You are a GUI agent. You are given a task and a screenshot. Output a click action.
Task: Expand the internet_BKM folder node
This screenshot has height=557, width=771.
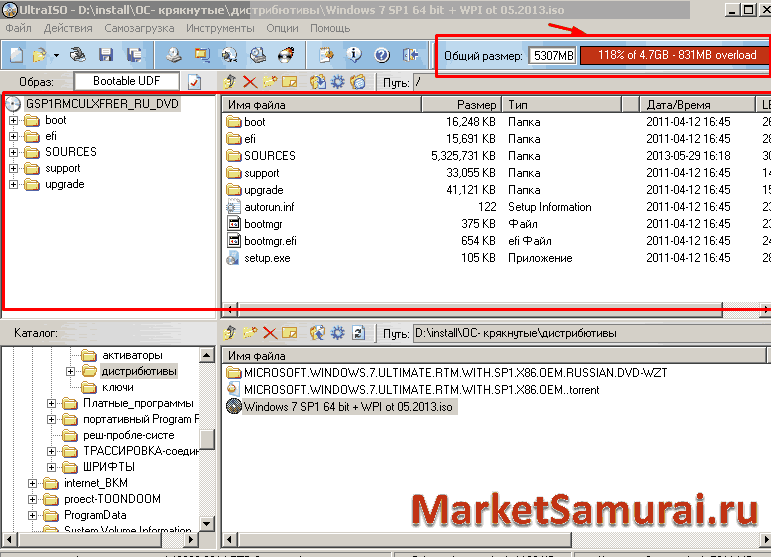click(32, 483)
